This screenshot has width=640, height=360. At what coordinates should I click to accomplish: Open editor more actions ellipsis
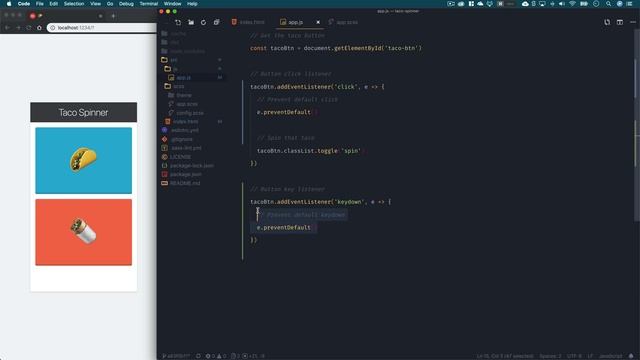pyautogui.click(x=633, y=22)
